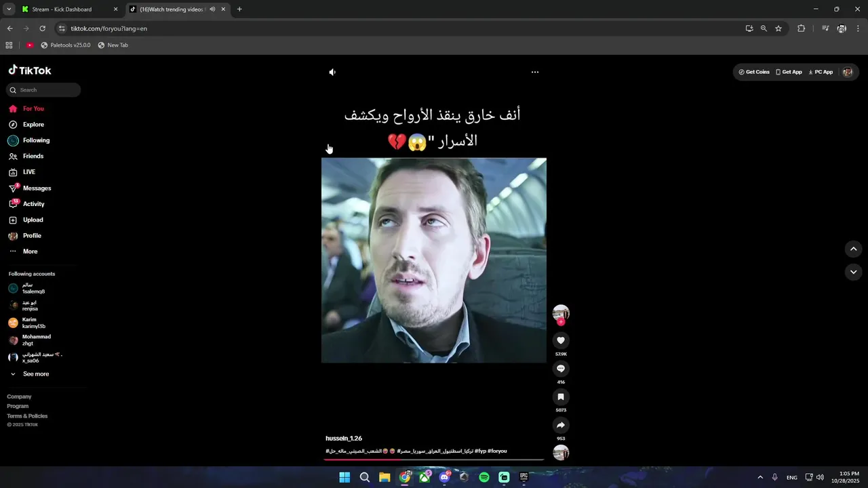868x488 pixels.
Task: Open Spotify from the taskbar
Action: pyautogui.click(x=484, y=477)
